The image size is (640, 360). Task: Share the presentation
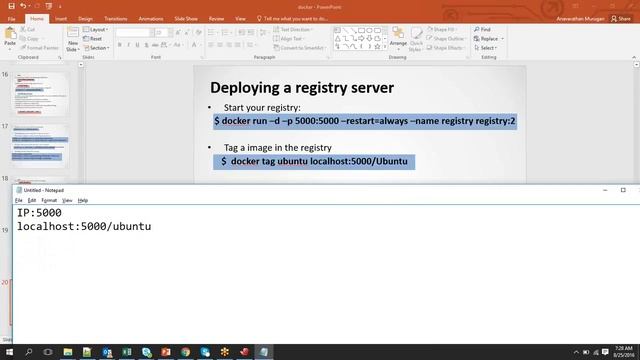click(x=621, y=19)
